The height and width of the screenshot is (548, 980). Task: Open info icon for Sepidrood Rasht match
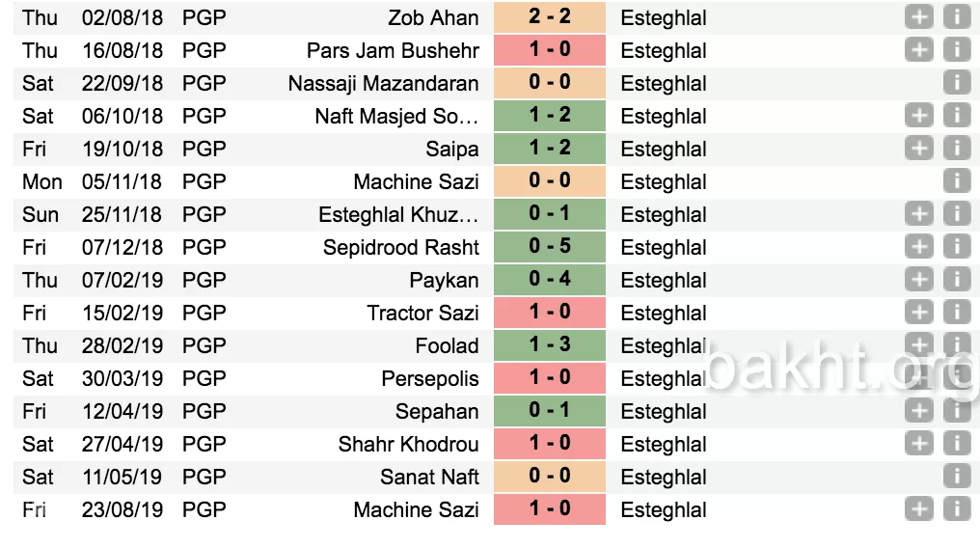[956, 247]
